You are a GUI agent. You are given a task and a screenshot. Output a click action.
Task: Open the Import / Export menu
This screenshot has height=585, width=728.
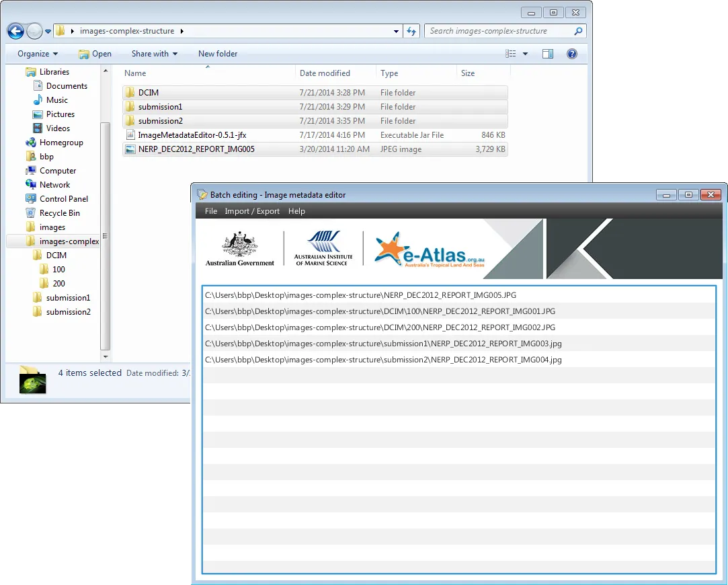coord(252,211)
